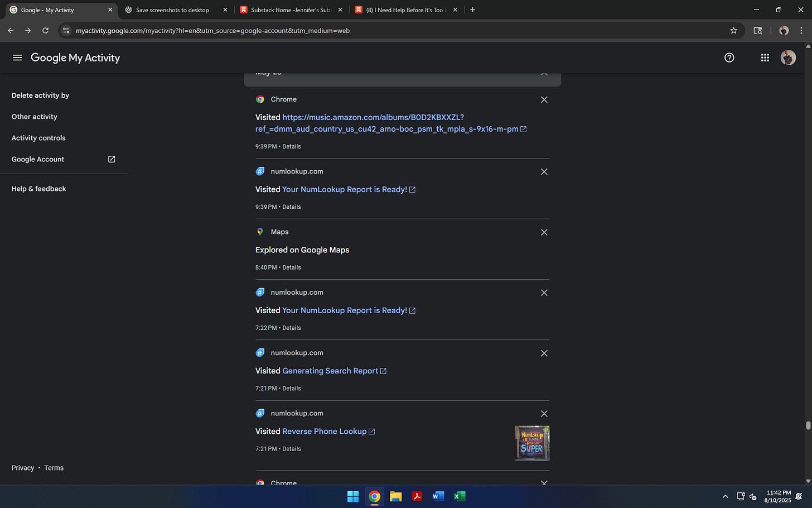Open the Google account avatar in page header

(x=788, y=57)
